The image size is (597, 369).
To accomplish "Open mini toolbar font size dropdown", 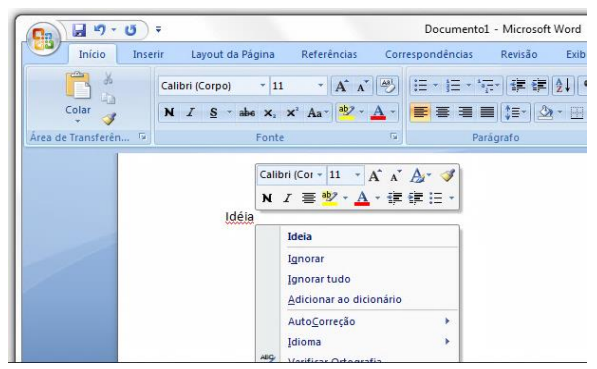I will (357, 175).
